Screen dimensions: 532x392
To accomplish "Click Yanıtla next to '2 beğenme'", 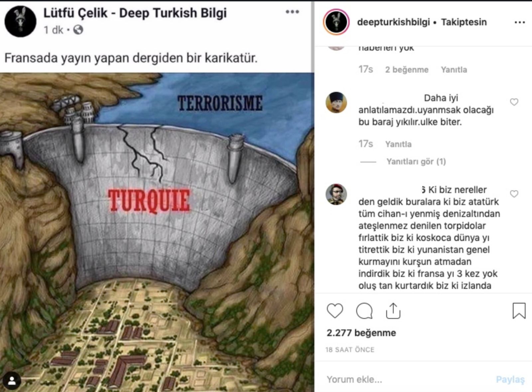I will (x=454, y=70).
